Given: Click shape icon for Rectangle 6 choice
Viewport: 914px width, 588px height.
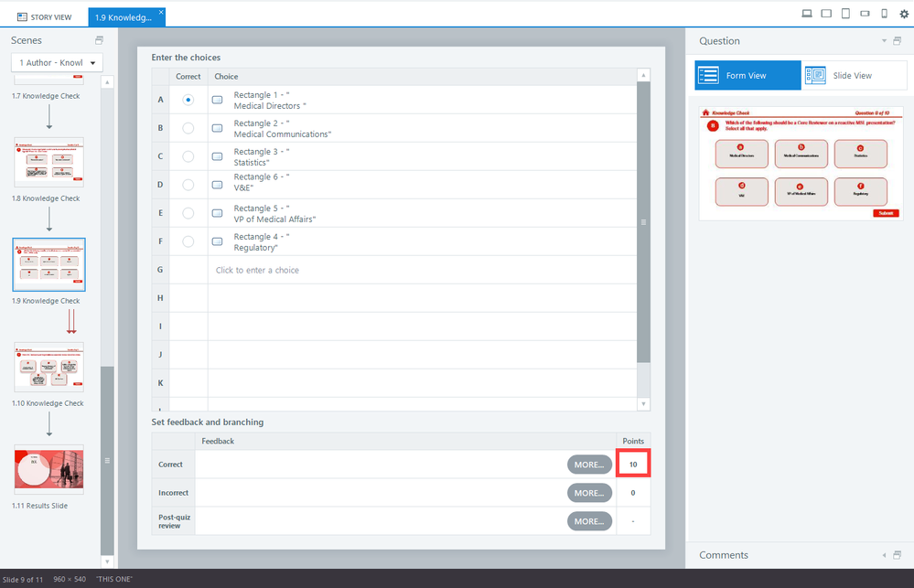Looking at the screenshot, I should click(x=218, y=185).
